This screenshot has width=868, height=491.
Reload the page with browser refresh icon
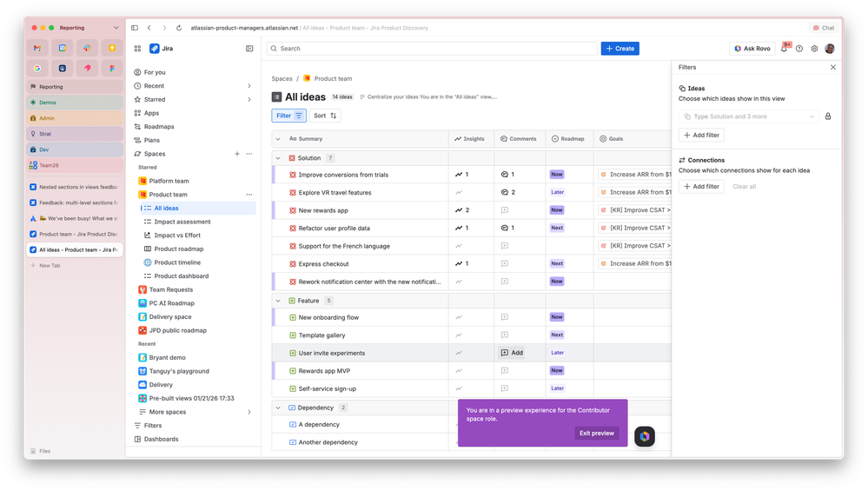pyautogui.click(x=179, y=28)
